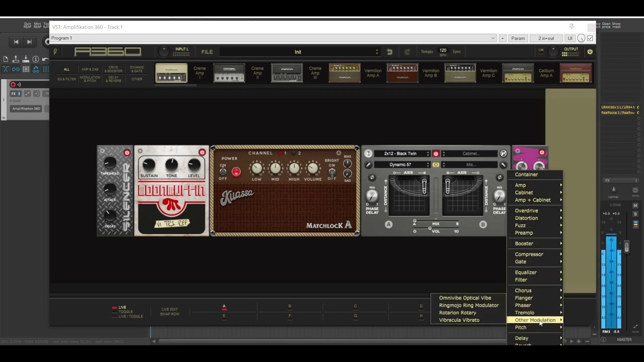Open the Moonmuffin pedal settings gear
Viewport: 644px width, 362px height.
[x=140, y=151]
